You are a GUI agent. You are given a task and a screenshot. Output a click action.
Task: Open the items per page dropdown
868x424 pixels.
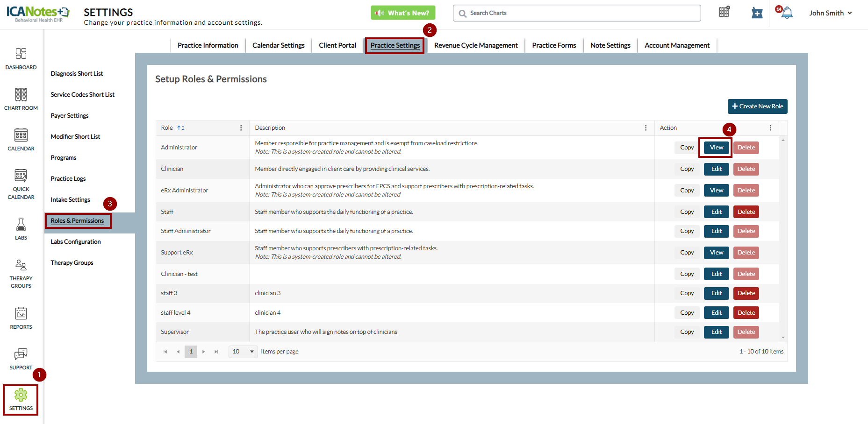point(243,352)
